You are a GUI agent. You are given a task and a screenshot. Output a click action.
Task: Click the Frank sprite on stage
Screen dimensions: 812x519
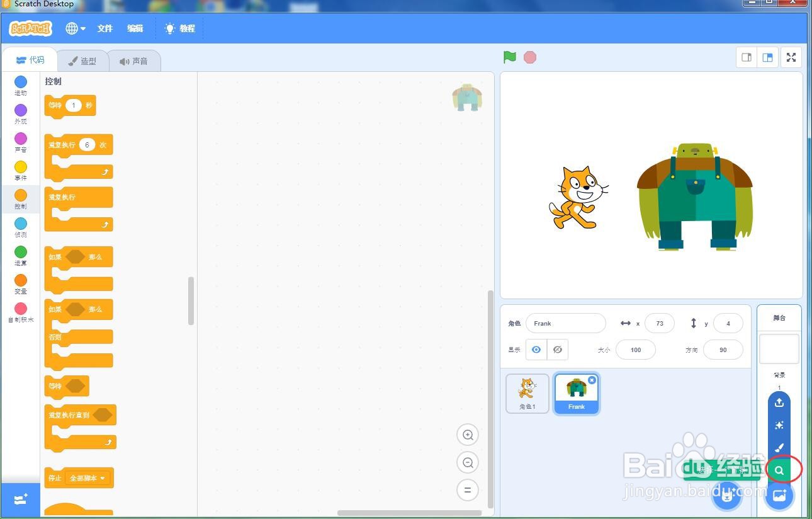coord(695,197)
